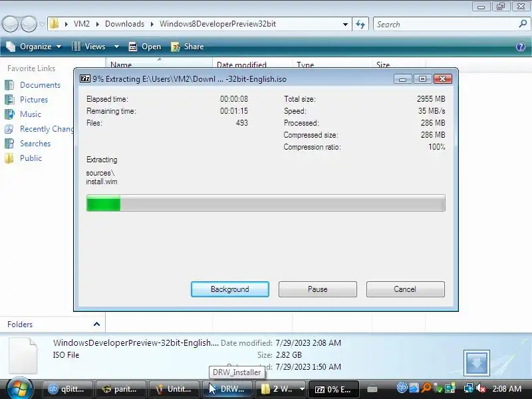
Task: Open Public favorite link
Action: click(x=31, y=158)
